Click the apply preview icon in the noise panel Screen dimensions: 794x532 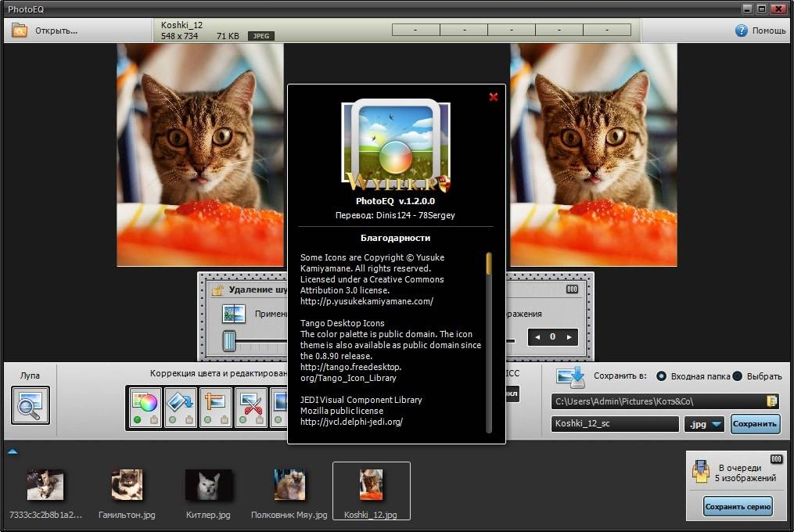[x=233, y=314]
